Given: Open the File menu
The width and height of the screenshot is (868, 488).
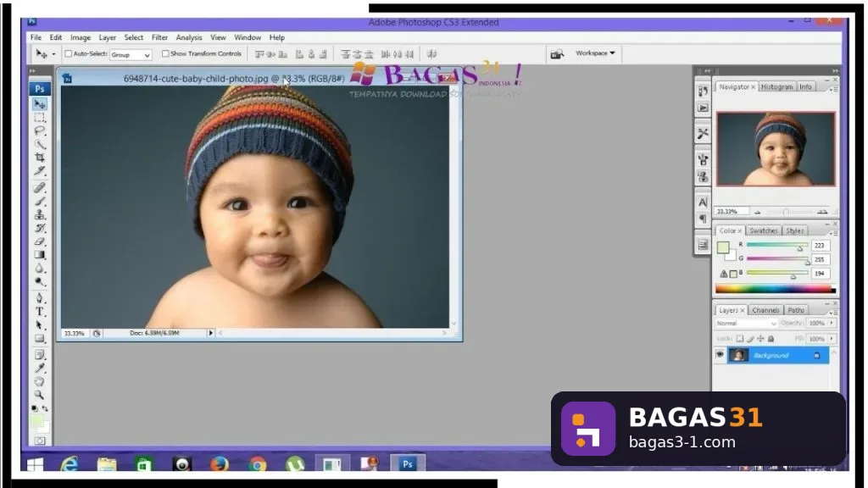Looking at the screenshot, I should tap(36, 37).
